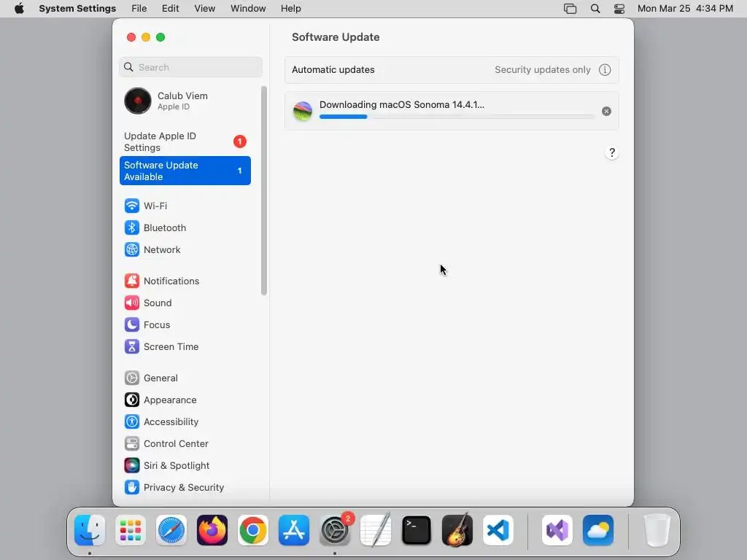747x560 pixels.
Task: Launch Firefox from the Dock
Action: 212,530
